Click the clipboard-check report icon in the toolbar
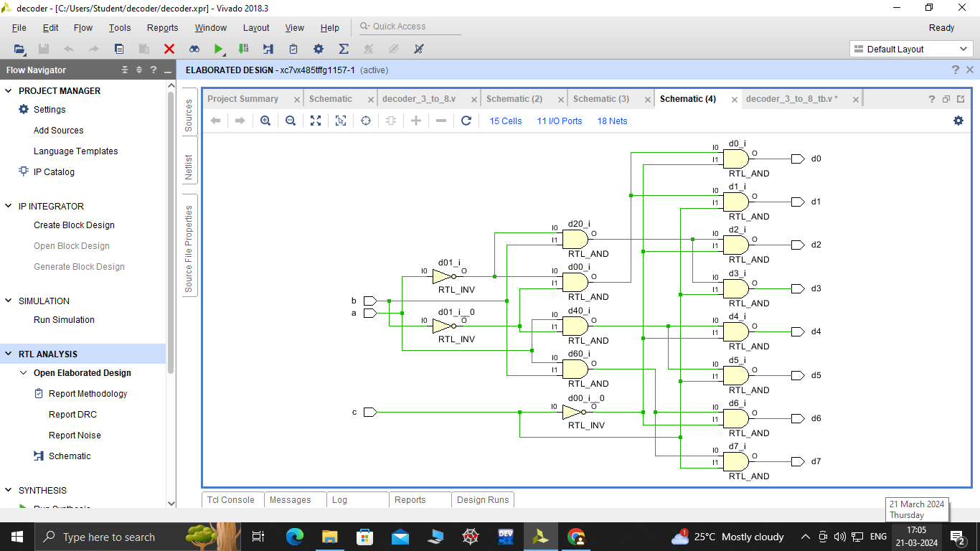The width and height of the screenshot is (980, 551). point(293,49)
